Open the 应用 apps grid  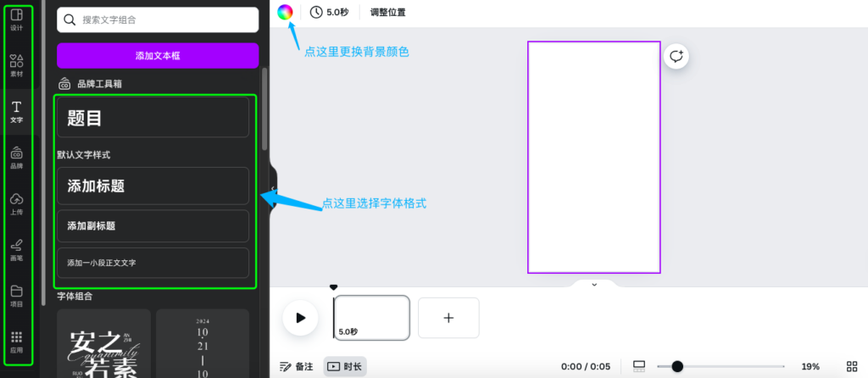click(x=17, y=342)
